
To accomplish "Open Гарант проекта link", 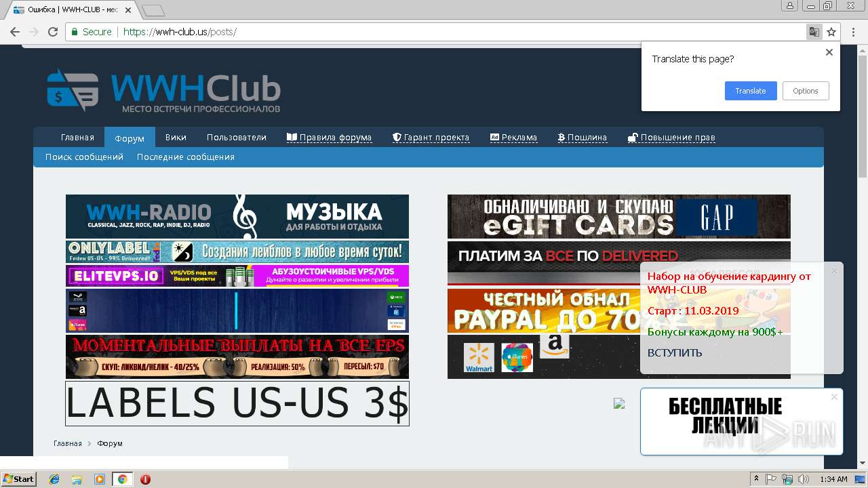I will click(x=431, y=137).
